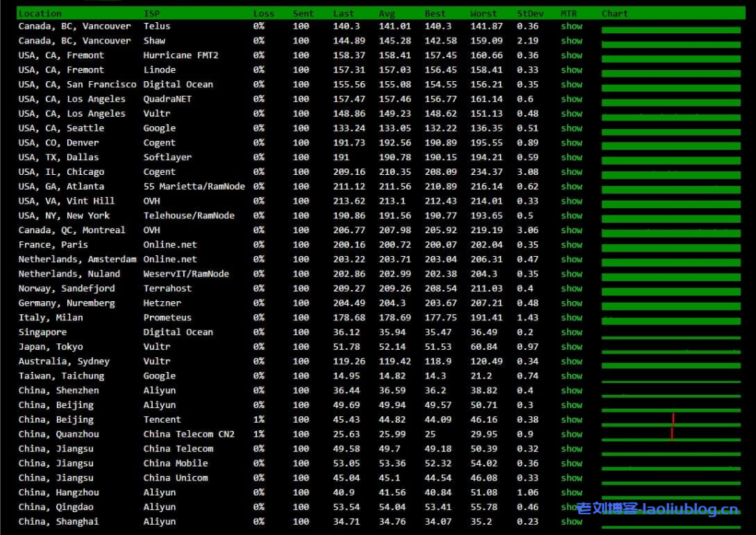Open the MTR show link for Singapore Digital Ocean

[571, 332]
